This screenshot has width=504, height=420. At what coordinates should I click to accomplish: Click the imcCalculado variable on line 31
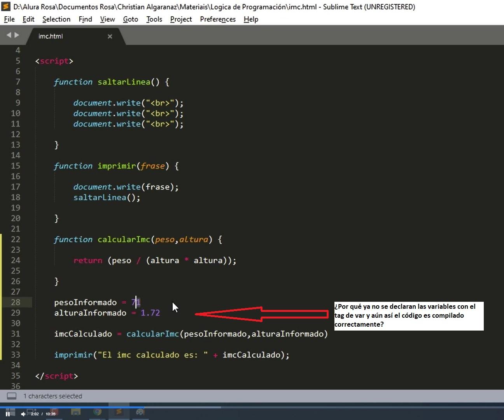tap(83, 334)
